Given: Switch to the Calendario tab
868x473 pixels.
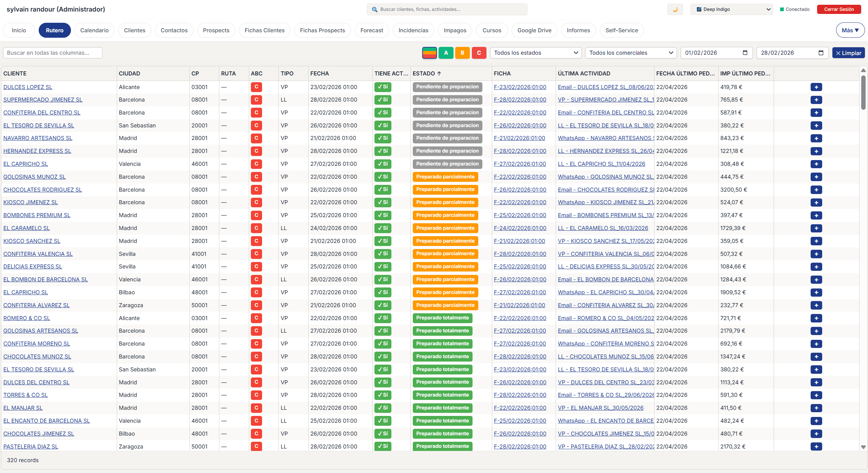Looking at the screenshot, I should [94, 30].
